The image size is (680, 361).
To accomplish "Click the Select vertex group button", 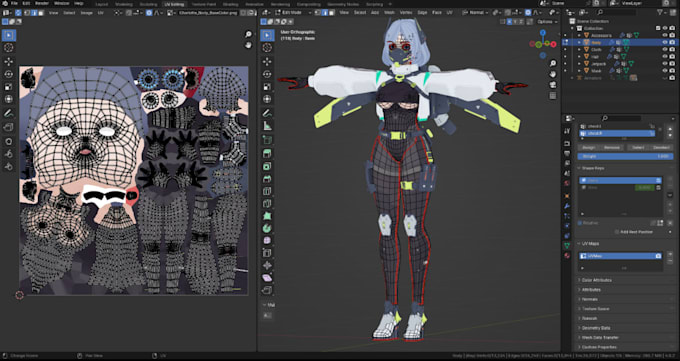I will click(x=638, y=148).
